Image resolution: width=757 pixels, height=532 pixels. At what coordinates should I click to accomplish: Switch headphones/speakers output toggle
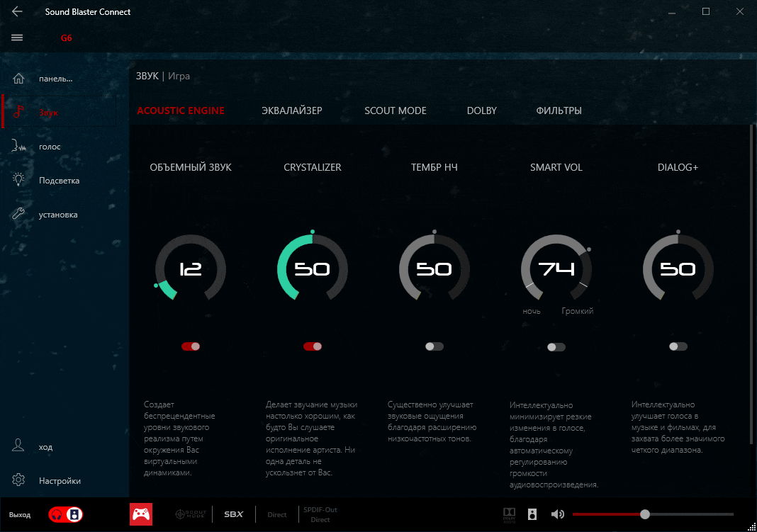click(x=66, y=515)
